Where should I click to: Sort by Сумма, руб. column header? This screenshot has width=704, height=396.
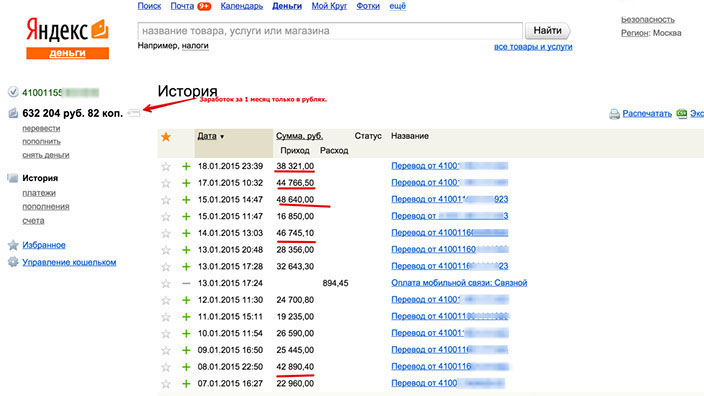click(299, 136)
